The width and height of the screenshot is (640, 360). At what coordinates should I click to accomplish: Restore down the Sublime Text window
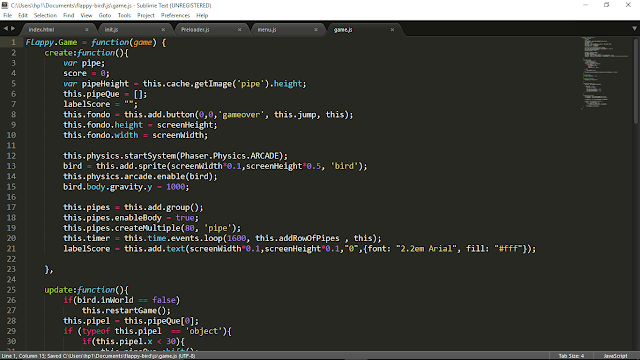pyautogui.click(x=607, y=5)
